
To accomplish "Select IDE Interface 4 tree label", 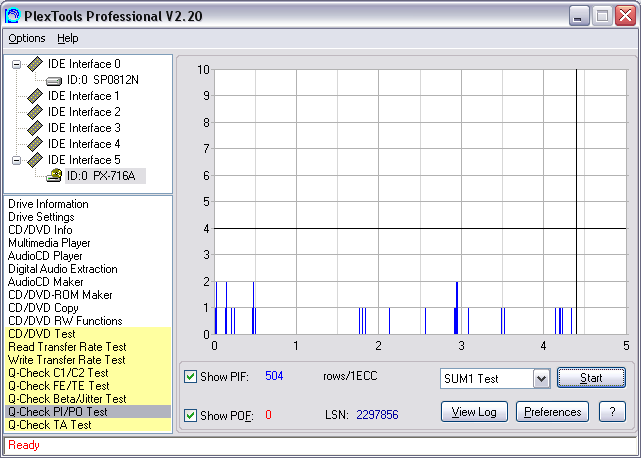I will [84, 144].
